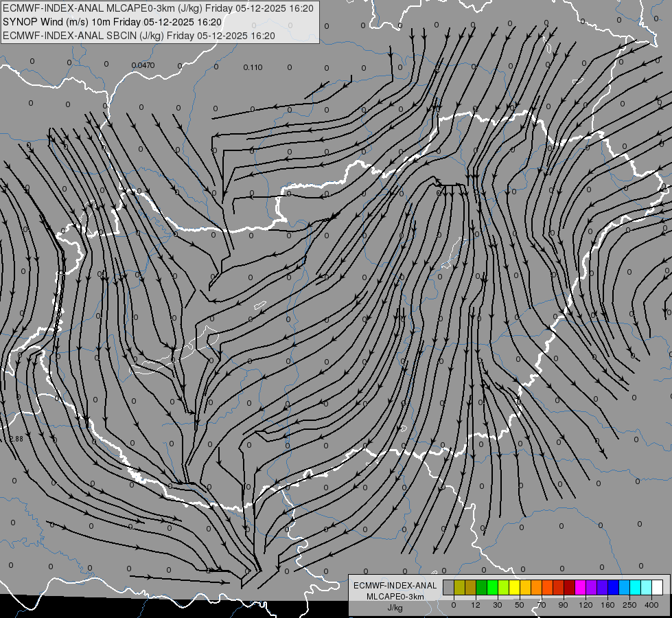Click the legend label 12
This screenshot has height=618, width=672.
[476, 605]
